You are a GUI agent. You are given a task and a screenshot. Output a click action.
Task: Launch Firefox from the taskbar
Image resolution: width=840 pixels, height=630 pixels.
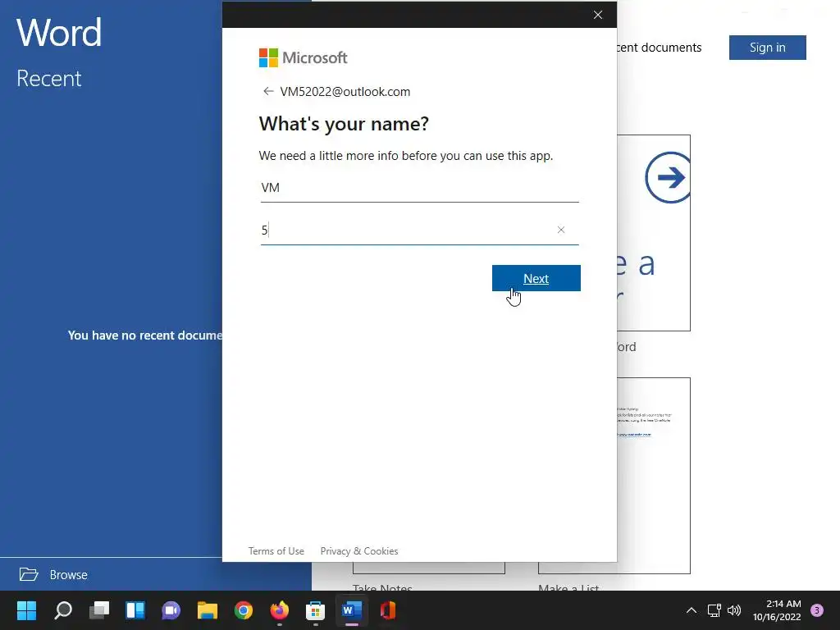[x=279, y=610]
